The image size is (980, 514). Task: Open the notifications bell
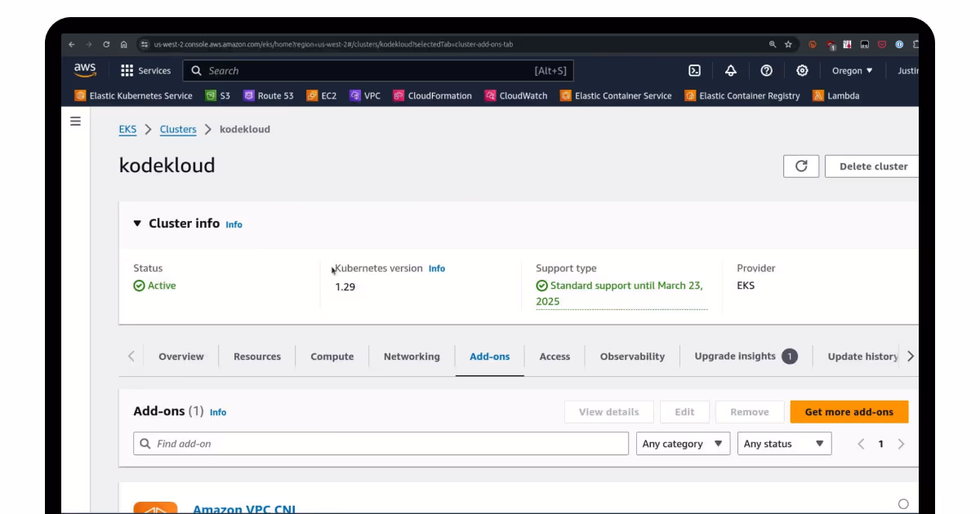pos(731,71)
